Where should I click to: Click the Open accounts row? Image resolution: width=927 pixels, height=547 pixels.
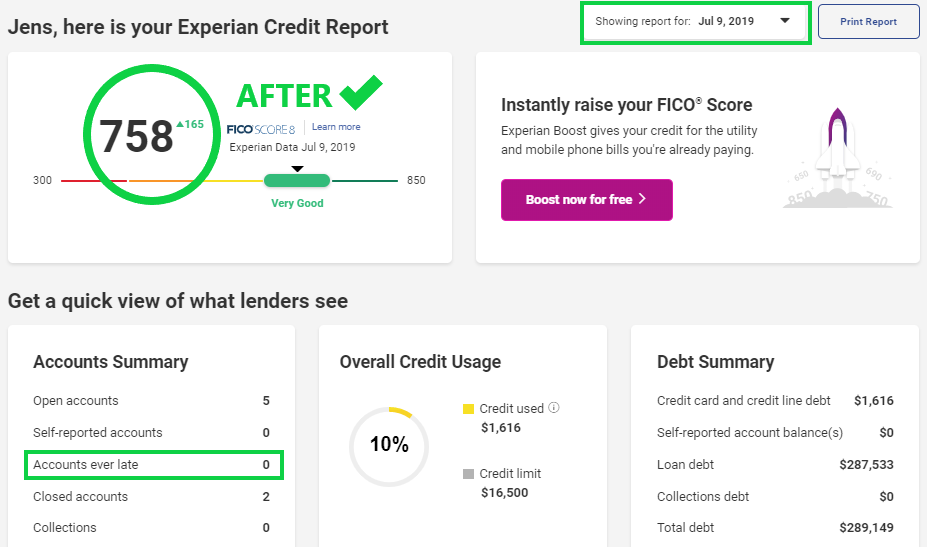pyautogui.click(x=151, y=401)
